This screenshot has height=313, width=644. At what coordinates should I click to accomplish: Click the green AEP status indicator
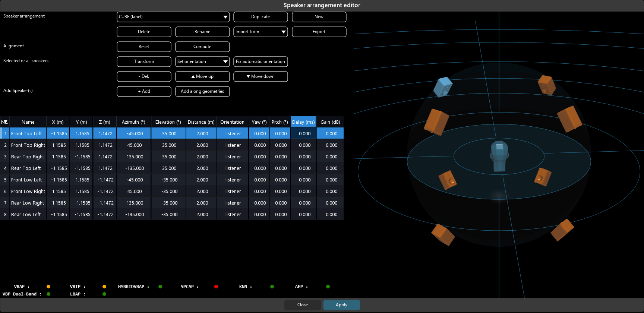pos(328,287)
